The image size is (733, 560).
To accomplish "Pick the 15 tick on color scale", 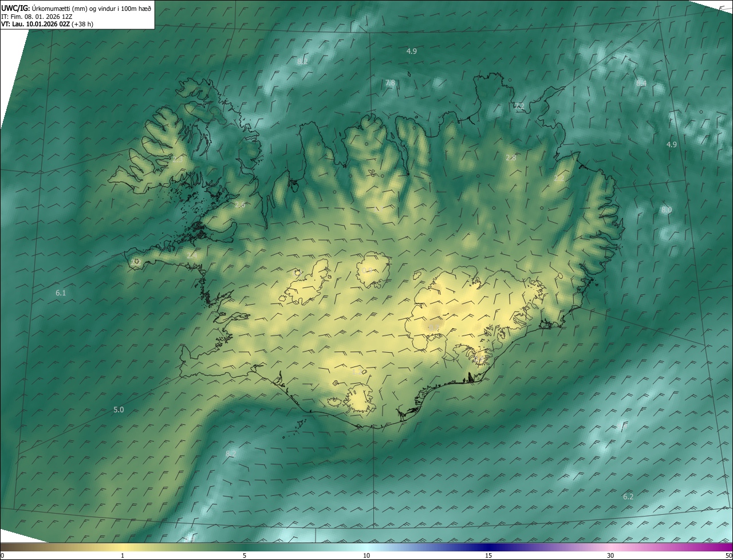I will [x=488, y=555].
